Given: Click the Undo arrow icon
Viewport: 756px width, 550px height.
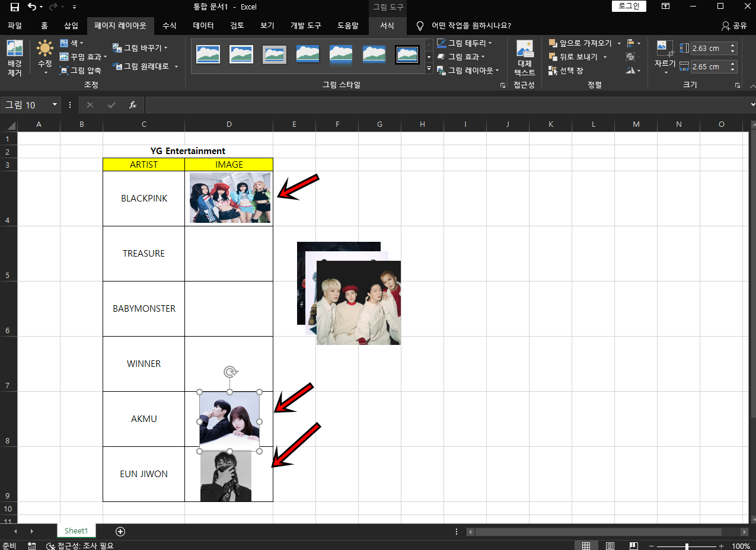Looking at the screenshot, I should 31,7.
